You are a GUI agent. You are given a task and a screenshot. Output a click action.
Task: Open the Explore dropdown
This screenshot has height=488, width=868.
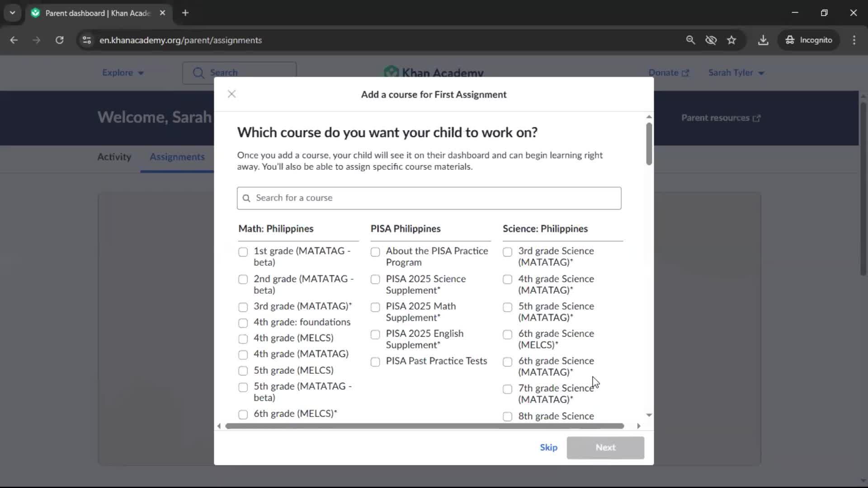[x=123, y=73]
